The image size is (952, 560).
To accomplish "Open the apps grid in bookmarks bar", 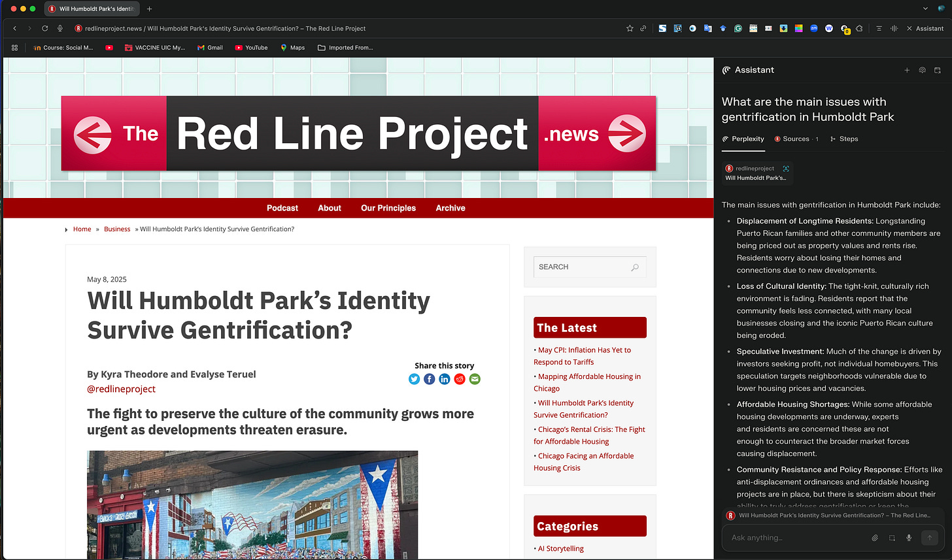I will (15, 48).
